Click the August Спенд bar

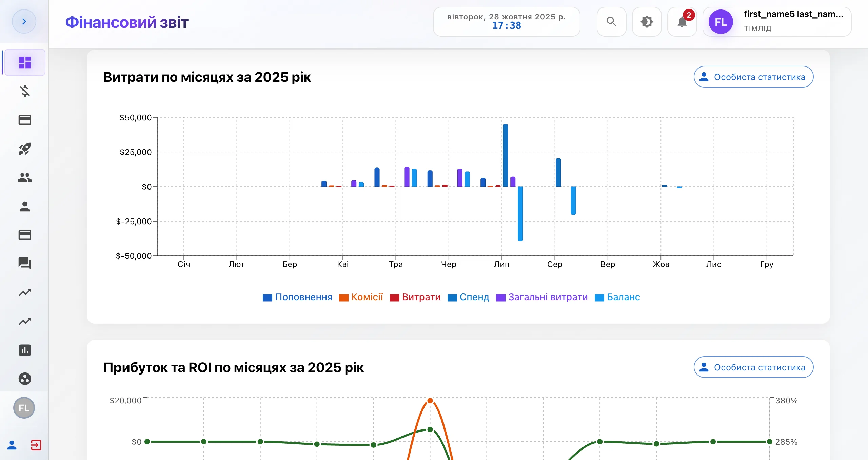(558, 172)
